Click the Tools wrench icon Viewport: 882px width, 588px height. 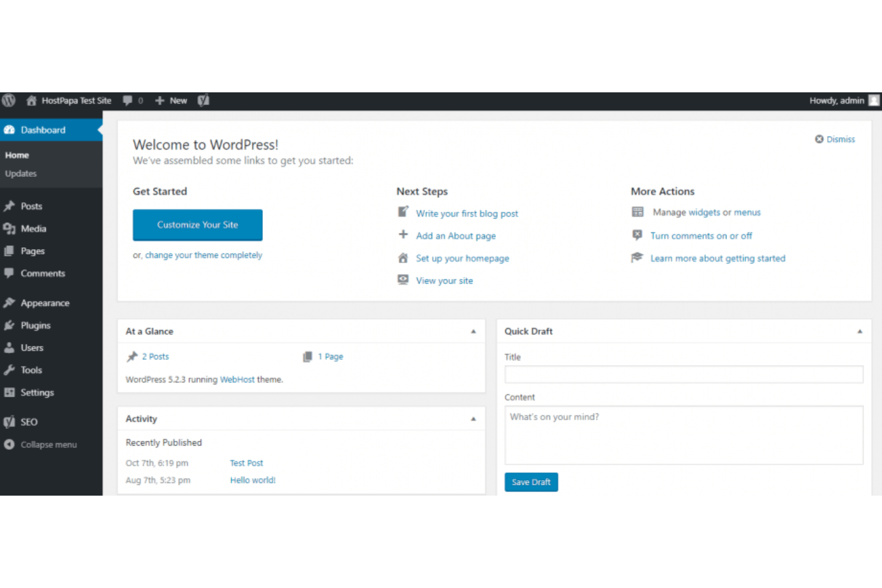[10, 369]
